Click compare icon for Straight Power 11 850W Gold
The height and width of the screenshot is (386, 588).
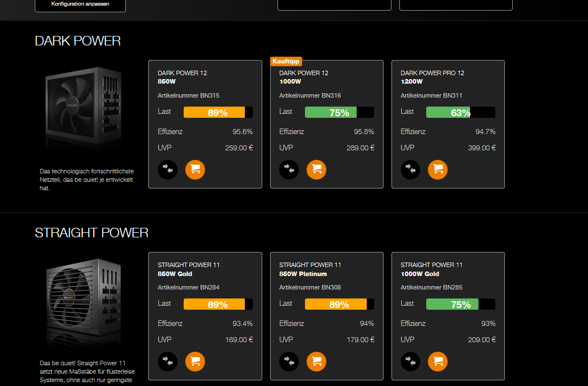click(x=167, y=362)
